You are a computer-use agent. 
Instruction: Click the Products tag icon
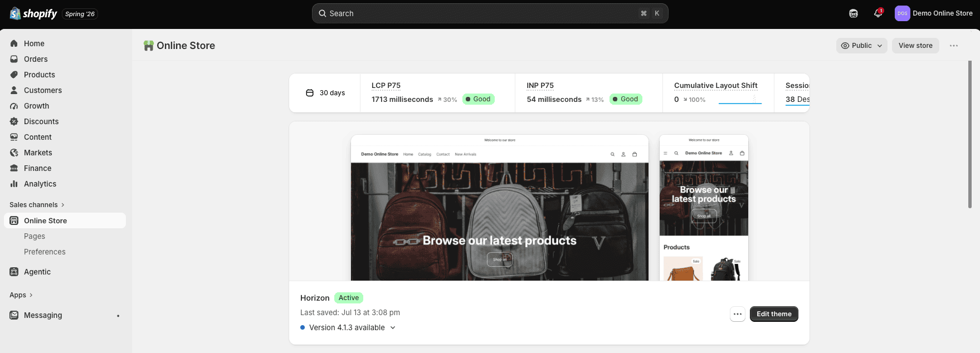[14, 75]
